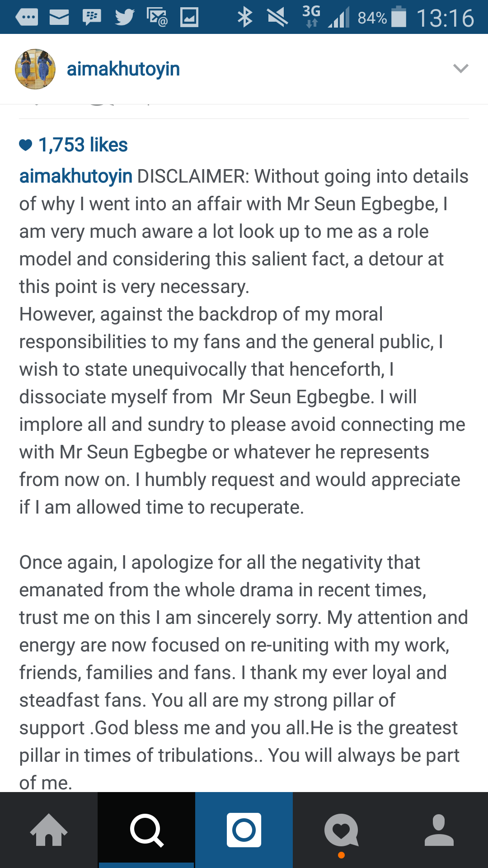Image resolution: width=488 pixels, height=868 pixels.
Task: Tap the Search magnifier icon
Action: [x=146, y=830]
